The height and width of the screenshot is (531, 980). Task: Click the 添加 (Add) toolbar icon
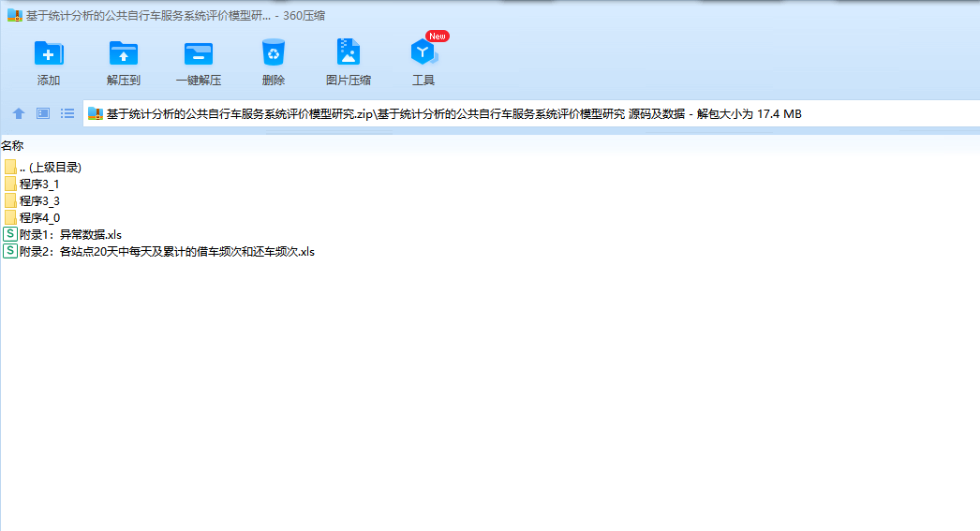[x=48, y=53]
